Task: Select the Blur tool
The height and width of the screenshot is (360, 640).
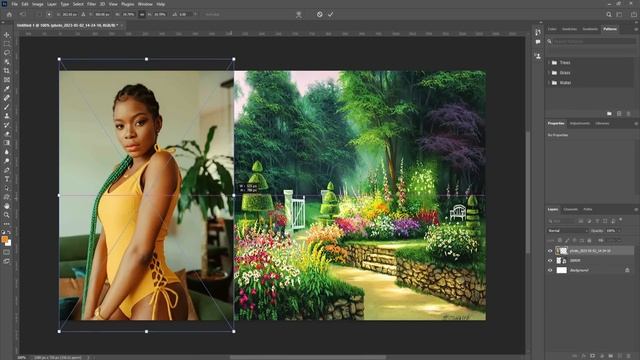Action: [x=7, y=152]
